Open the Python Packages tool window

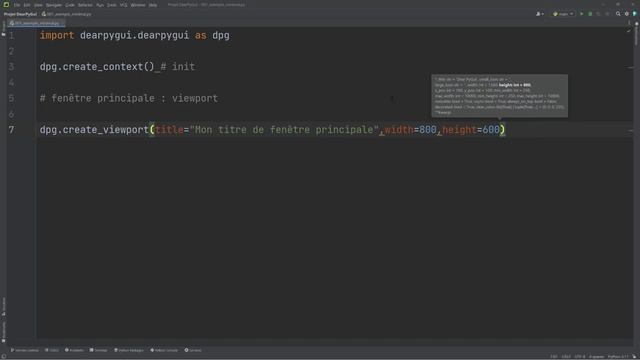129,350
